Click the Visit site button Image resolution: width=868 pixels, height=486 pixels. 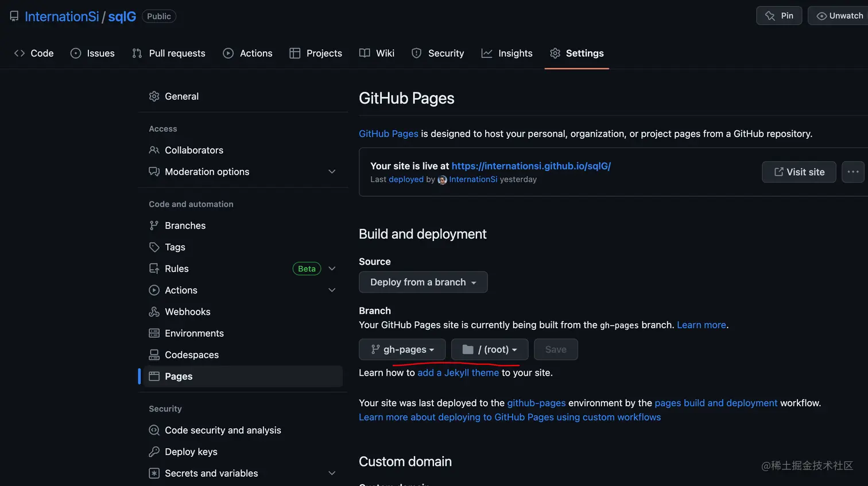coord(799,172)
